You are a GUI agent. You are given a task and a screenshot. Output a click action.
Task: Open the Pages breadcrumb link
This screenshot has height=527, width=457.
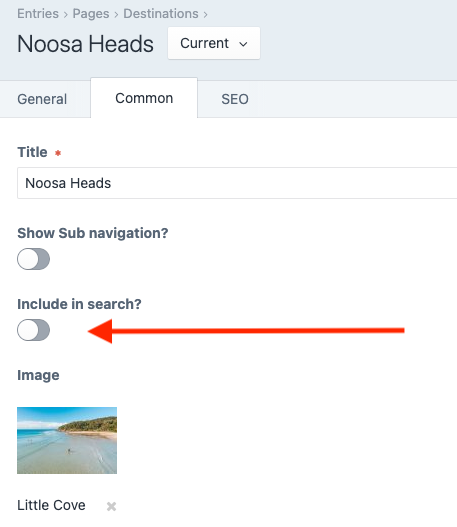click(x=91, y=14)
